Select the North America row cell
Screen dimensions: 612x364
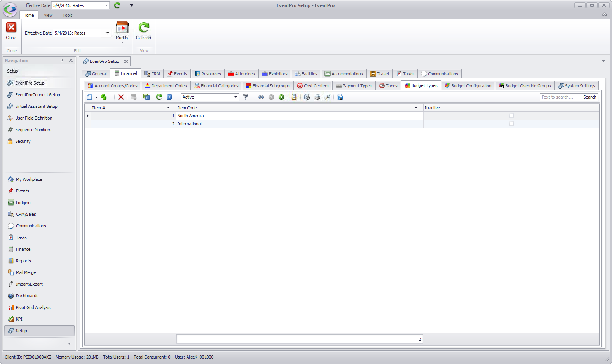pos(299,116)
